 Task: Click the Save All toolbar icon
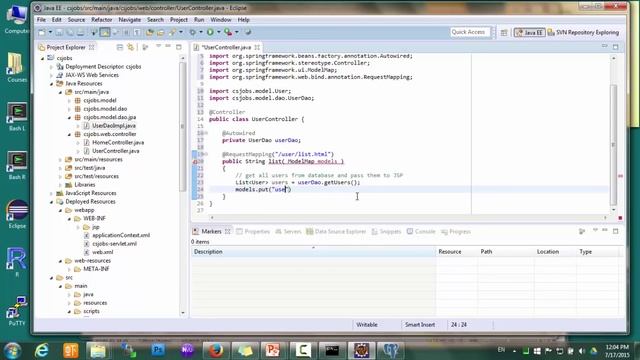coord(70,32)
